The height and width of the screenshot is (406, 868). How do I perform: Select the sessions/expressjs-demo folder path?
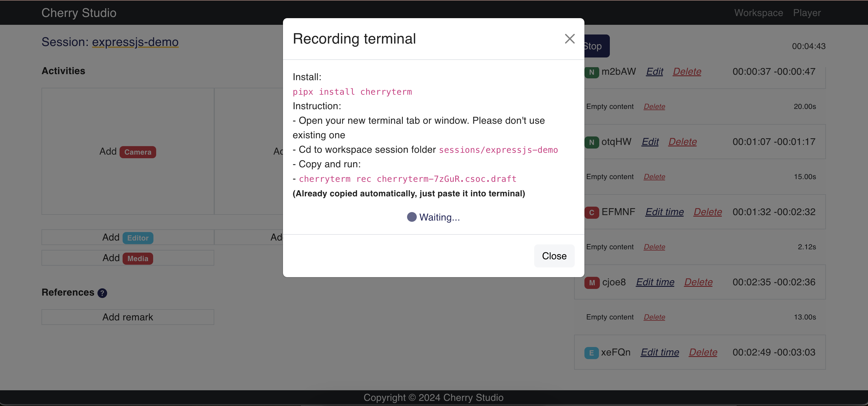pos(498,149)
